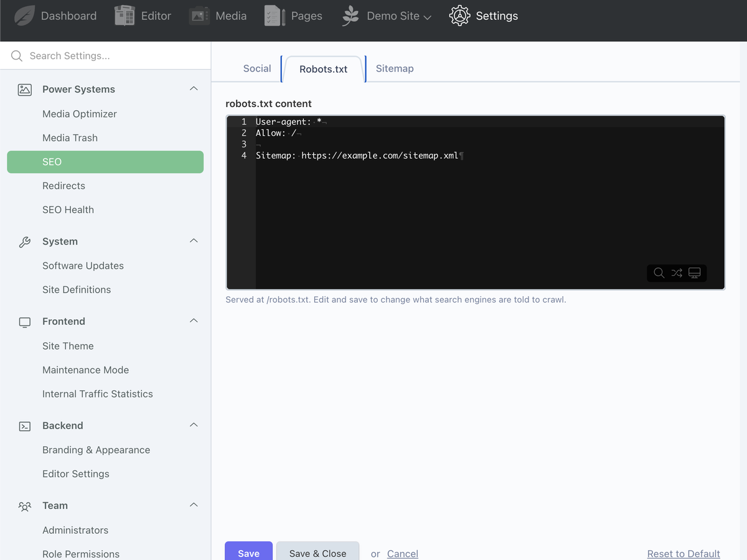Select the SEO sidebar item
747x560 pixels.
click(105, 162)
